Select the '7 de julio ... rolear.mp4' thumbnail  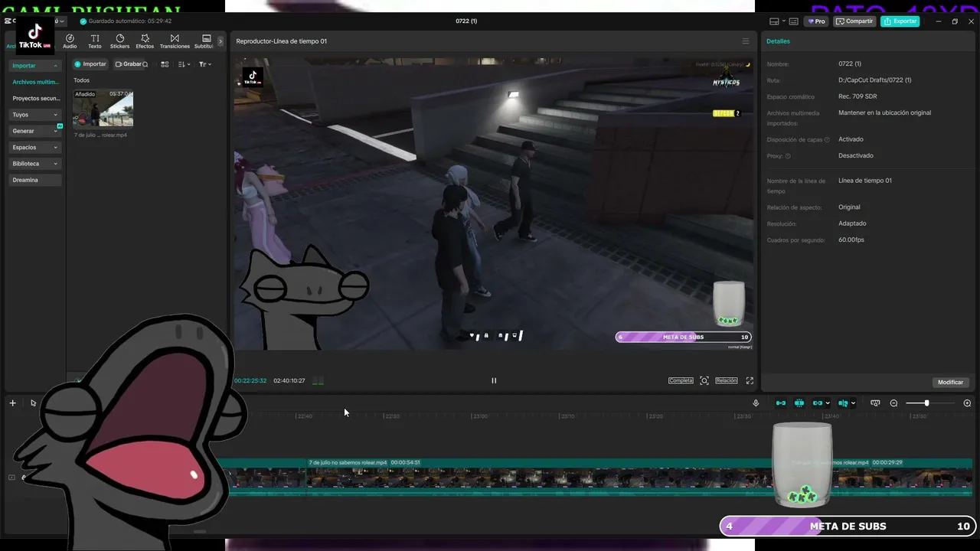103,109
